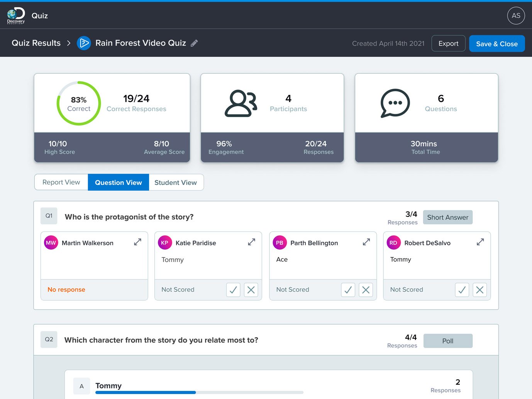
Task: Open the AS user avatar menu
Action: click(516, 16)
